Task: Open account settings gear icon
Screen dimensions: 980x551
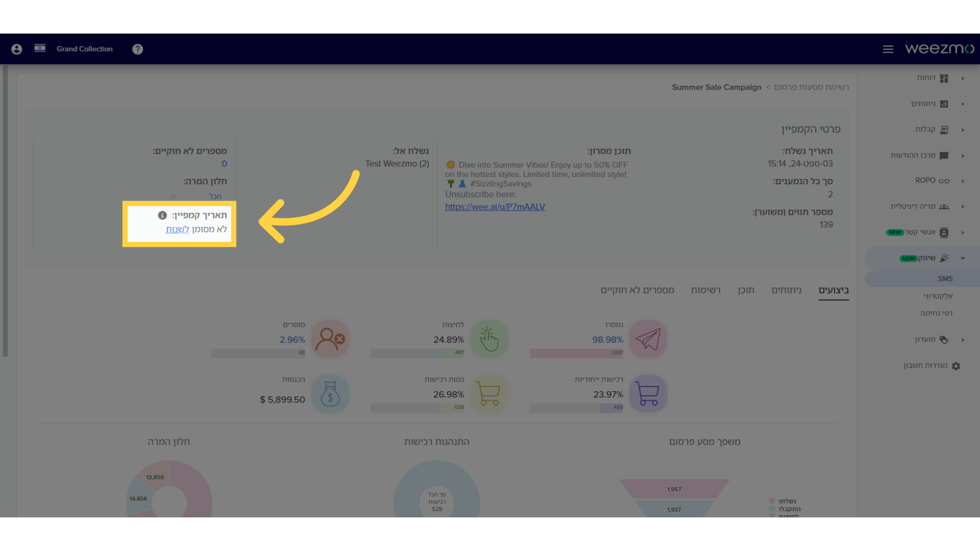Action: point(956,366)
